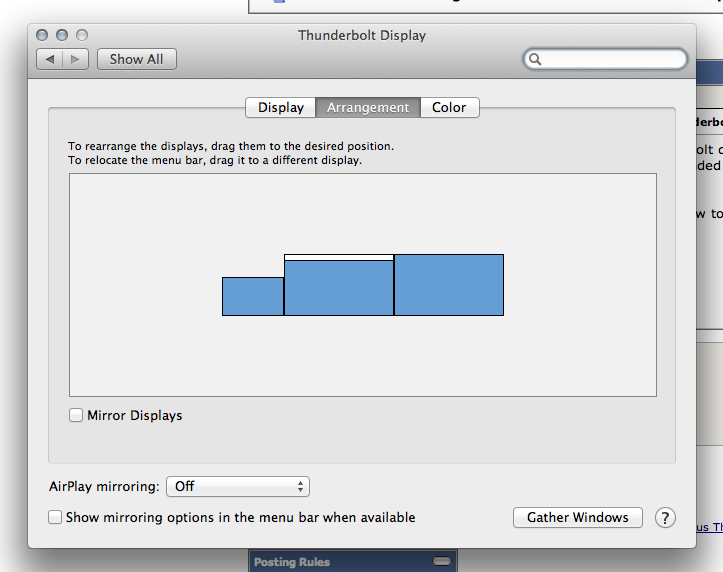Switch to the Display tab
723x572 pixels.
[280, 107]
